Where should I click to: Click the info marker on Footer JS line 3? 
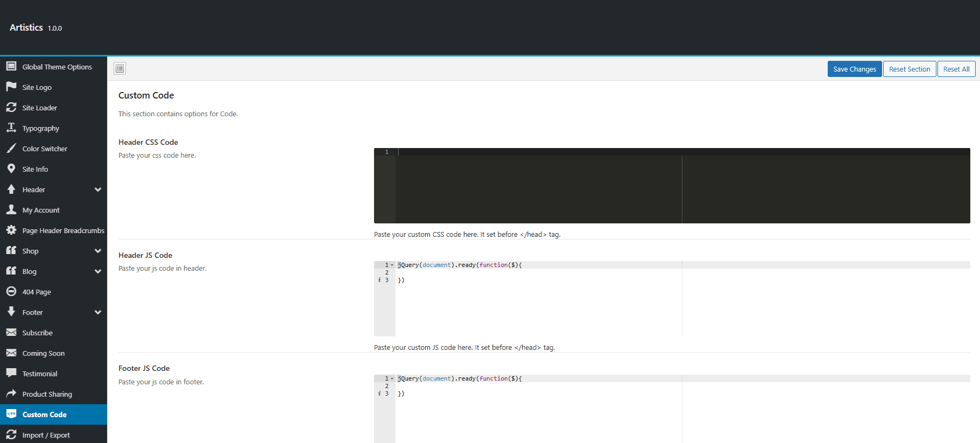point(379,393)
